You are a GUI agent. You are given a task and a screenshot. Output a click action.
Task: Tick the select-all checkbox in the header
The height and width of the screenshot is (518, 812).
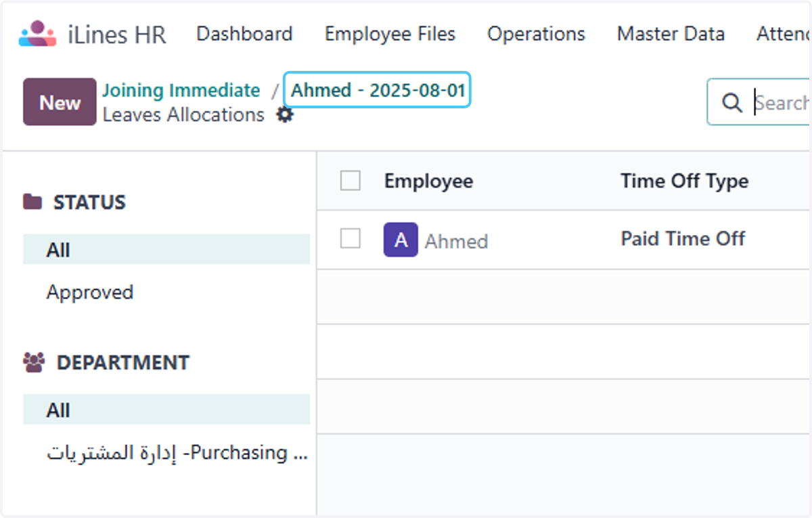click(x=350, y=181)
